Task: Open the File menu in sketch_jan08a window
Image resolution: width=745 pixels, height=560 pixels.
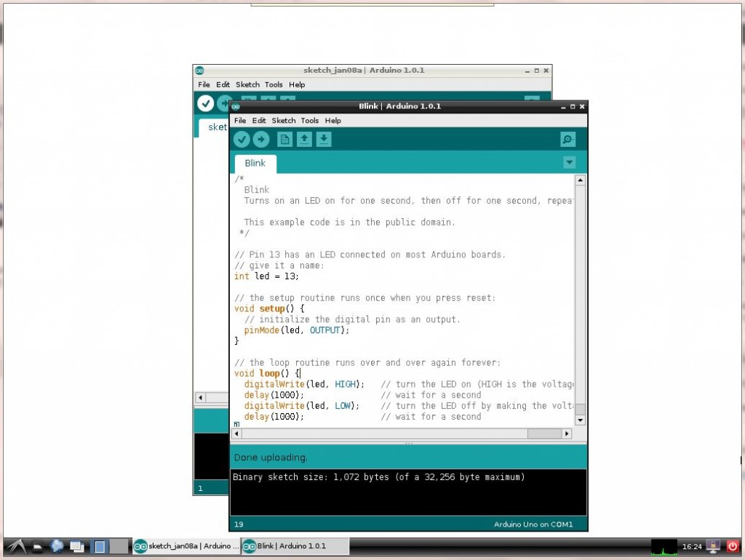Action: tap(204, 84)
